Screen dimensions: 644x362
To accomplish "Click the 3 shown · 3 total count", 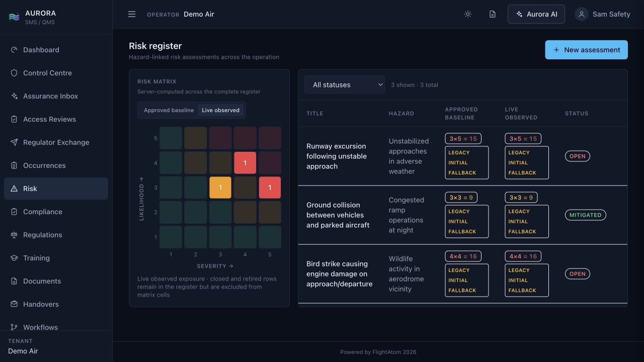I will tap(415, 85).
